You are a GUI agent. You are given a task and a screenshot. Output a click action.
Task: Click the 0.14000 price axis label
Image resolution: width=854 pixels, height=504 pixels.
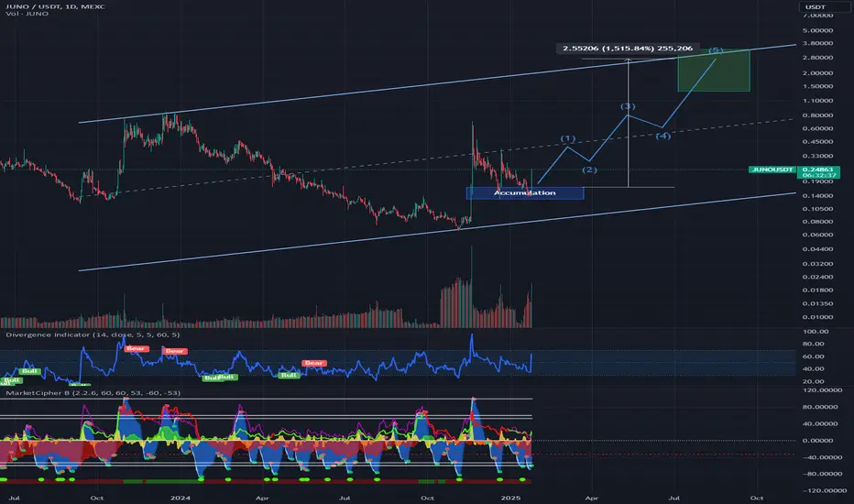tap(817, 195)
